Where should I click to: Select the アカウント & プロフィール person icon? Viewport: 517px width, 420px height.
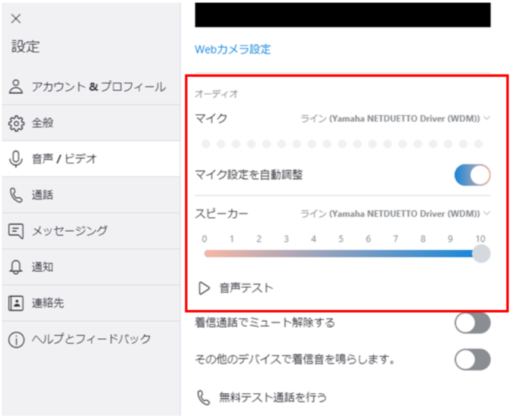(16, 86)
